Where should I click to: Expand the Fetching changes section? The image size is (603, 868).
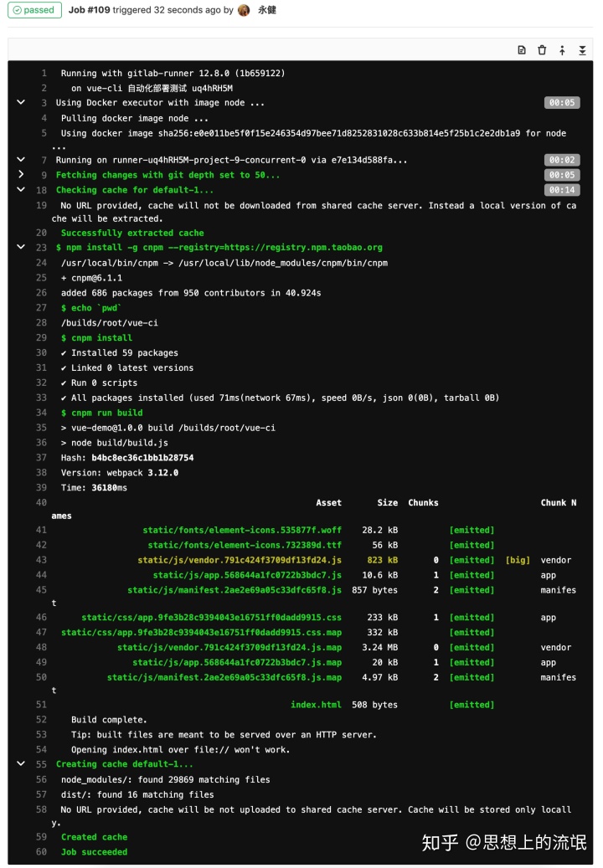tap(21, 174)
